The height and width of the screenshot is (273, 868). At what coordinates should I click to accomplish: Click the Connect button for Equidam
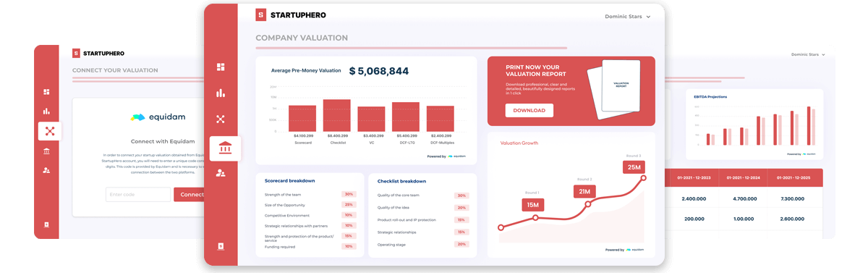190,195
